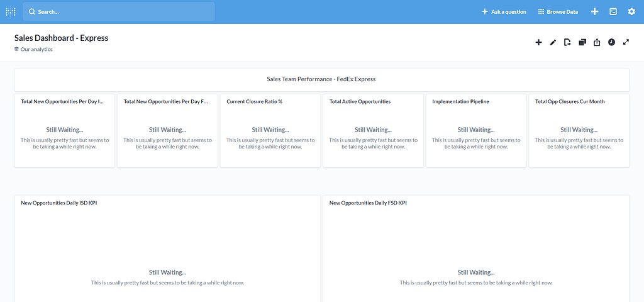The width and height of the screenshot is (644, 302).
Task: Edit dashboard with the pencil icon
Action: [553, 42]
